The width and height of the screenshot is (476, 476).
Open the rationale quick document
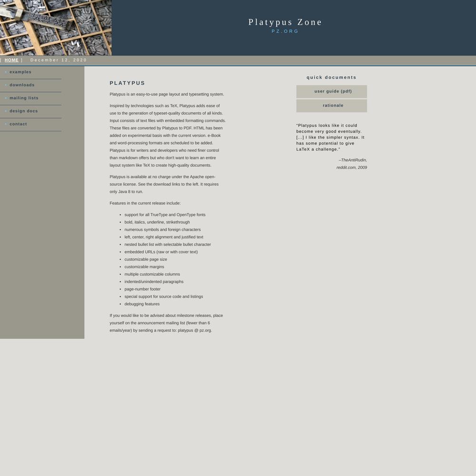[x=331, y=106]
